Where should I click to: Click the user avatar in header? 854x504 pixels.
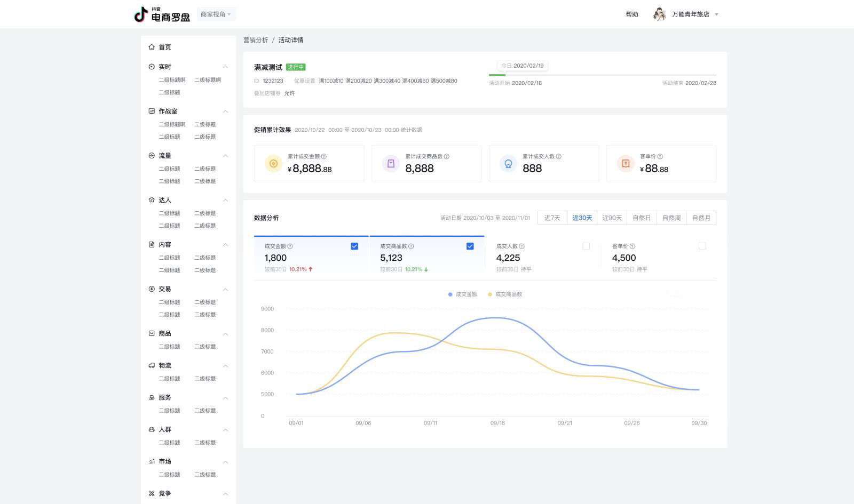660,14
